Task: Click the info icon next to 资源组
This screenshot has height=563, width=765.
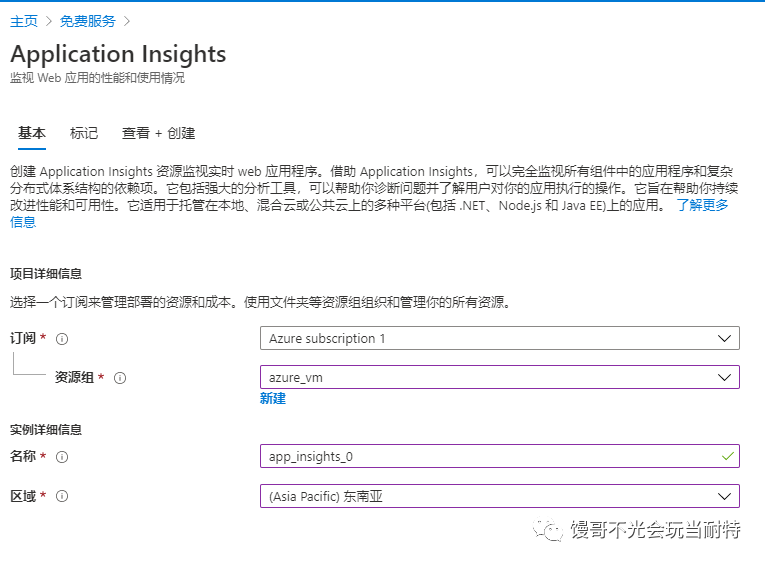Action: pyautogui.click(x=120, y=378)
